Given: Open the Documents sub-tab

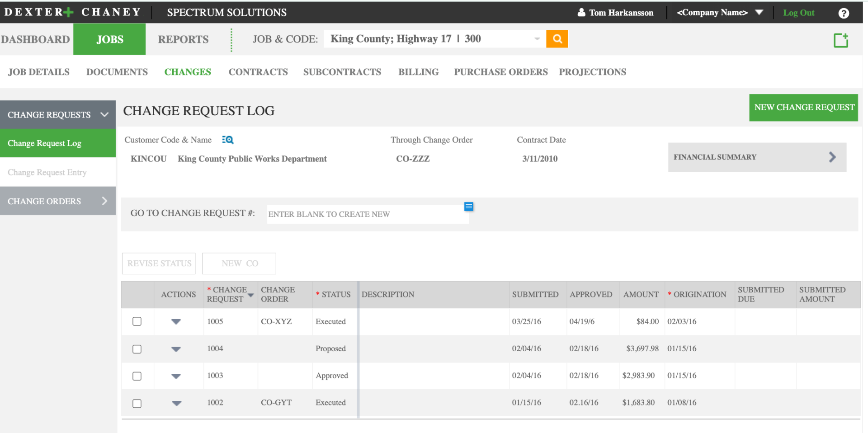Looking at the screenshot, I should pyautogui.click(x=117, y=72).
